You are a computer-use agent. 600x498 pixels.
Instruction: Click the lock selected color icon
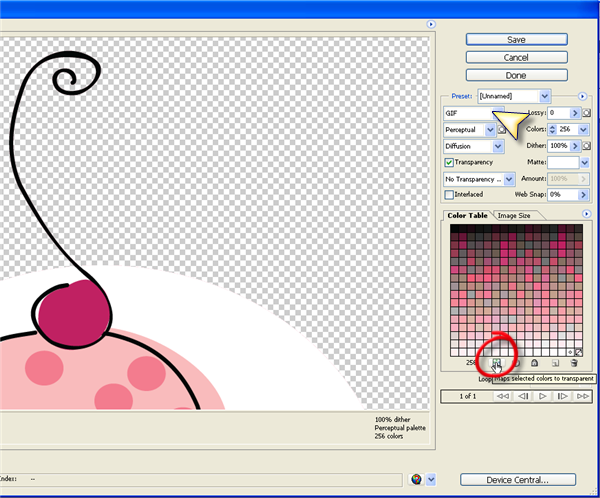coord(535,362)
